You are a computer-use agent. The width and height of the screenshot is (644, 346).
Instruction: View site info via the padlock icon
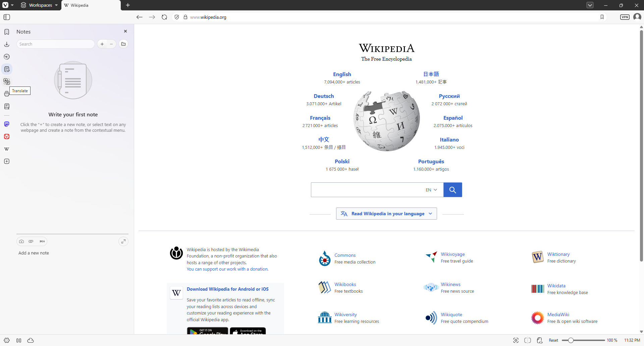click(x=185, y=17)
